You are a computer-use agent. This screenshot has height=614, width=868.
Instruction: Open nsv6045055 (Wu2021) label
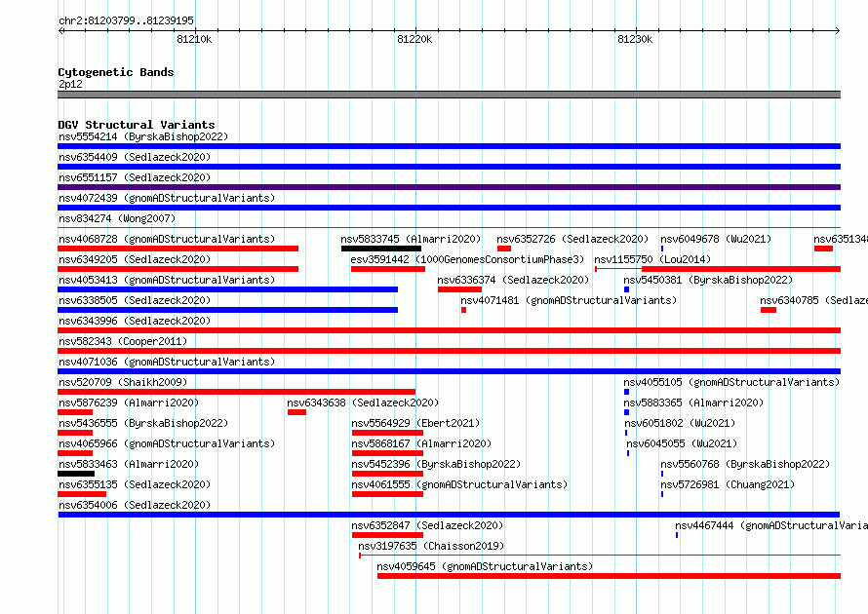click(x=682, y=443)
